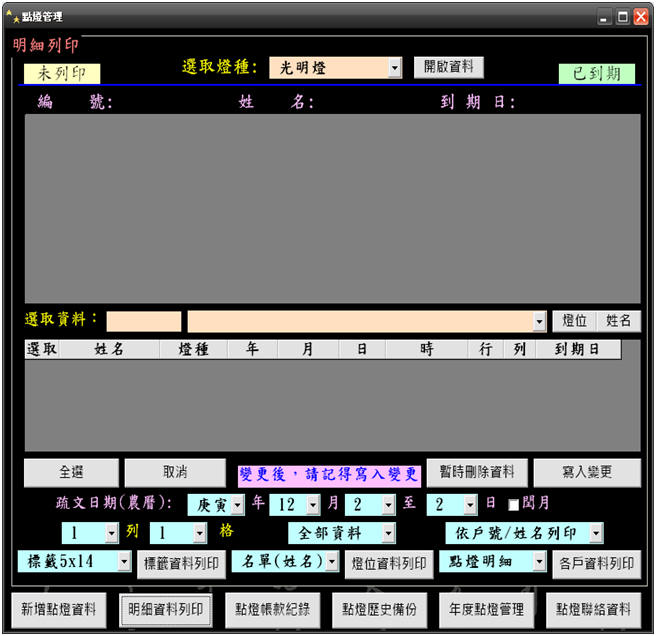Open the 列 number dropdown
The width and height of the screenshot is (656, 636).
[111, 533]
